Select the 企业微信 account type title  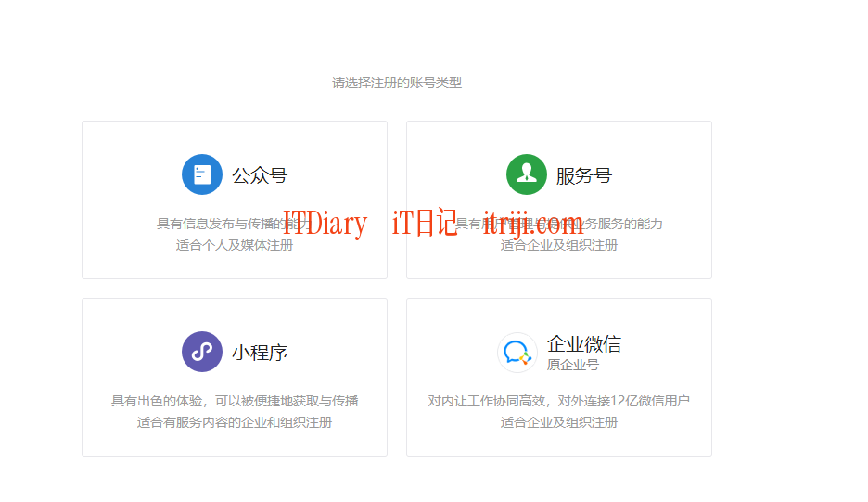tap(584, 344)
